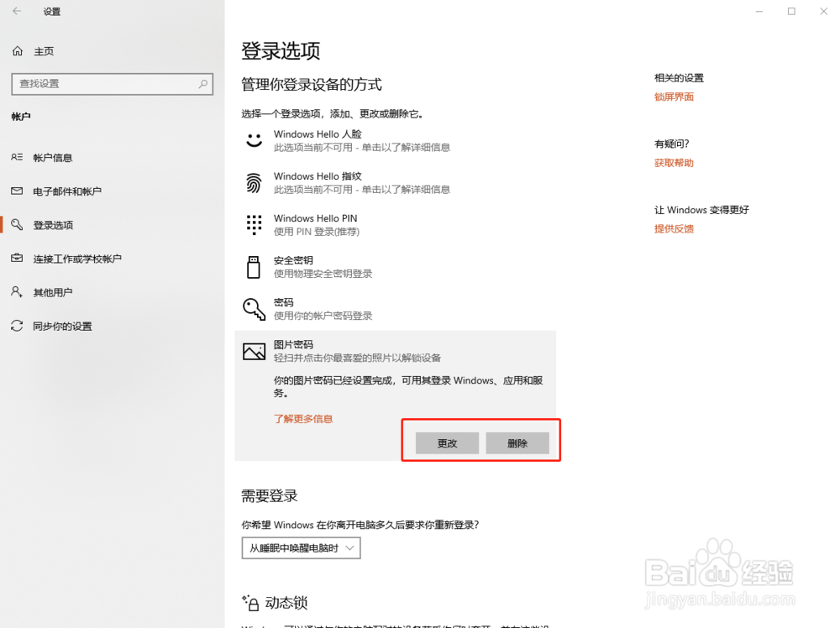Click the envelope icon for 电子邮件和帐户
This screenshot has height=628, width=840.
point(17,191)
